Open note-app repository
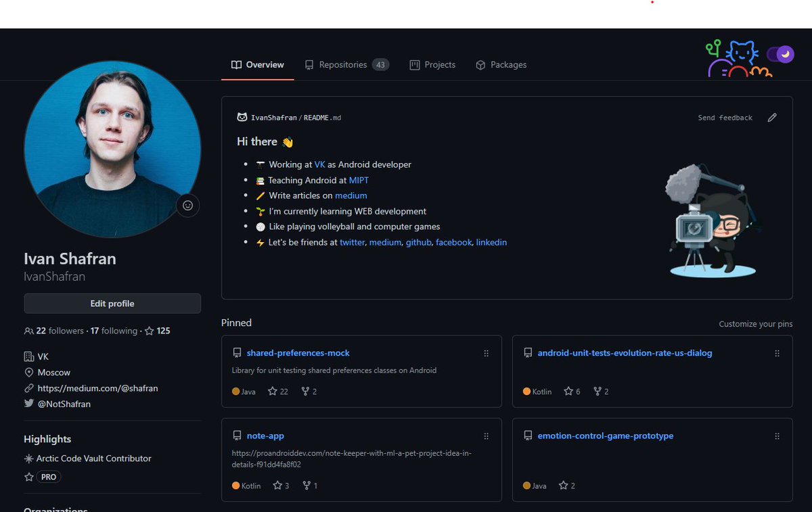The image size is (812, 512). click(265, 436)
